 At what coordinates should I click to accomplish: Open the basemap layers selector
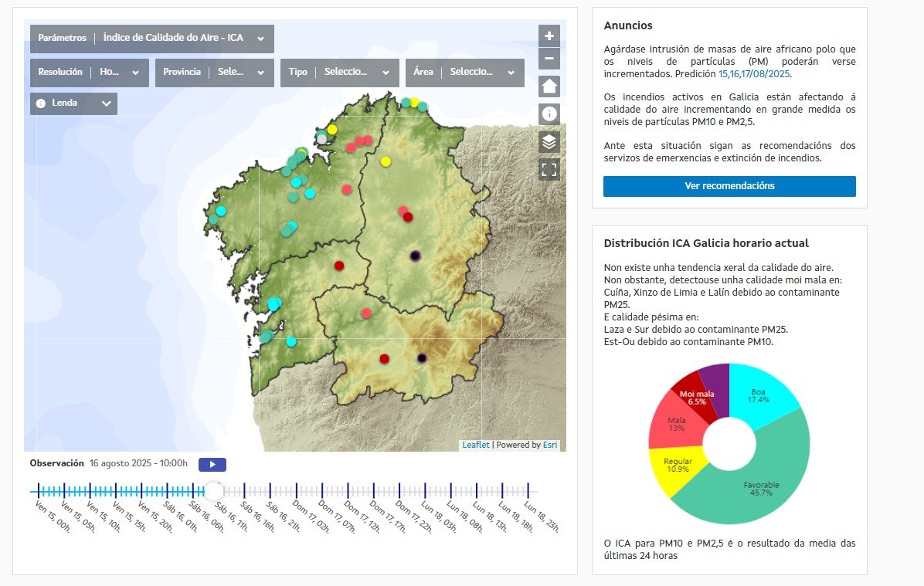(549, 142)
